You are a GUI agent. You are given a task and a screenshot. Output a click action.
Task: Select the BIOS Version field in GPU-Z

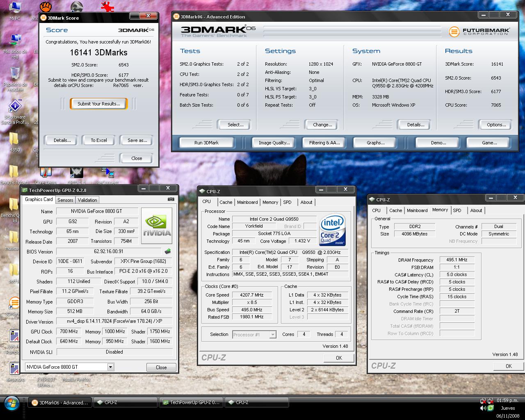(x=109, y=251)
